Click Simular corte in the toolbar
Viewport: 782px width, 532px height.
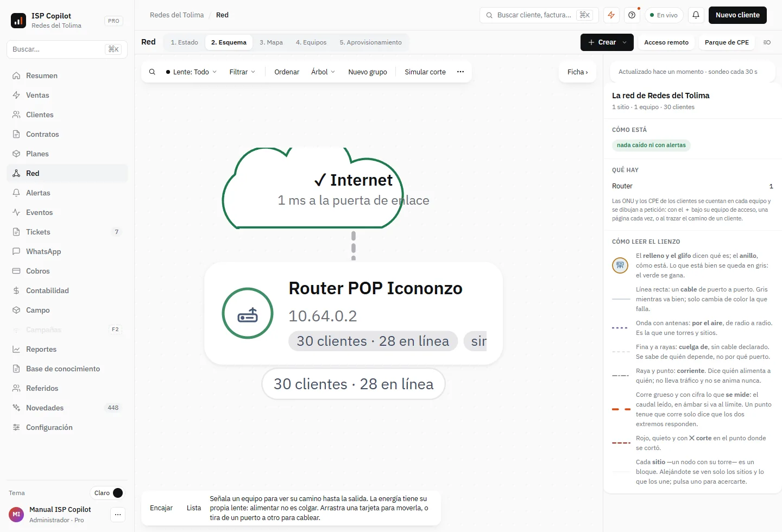[425, 72]
